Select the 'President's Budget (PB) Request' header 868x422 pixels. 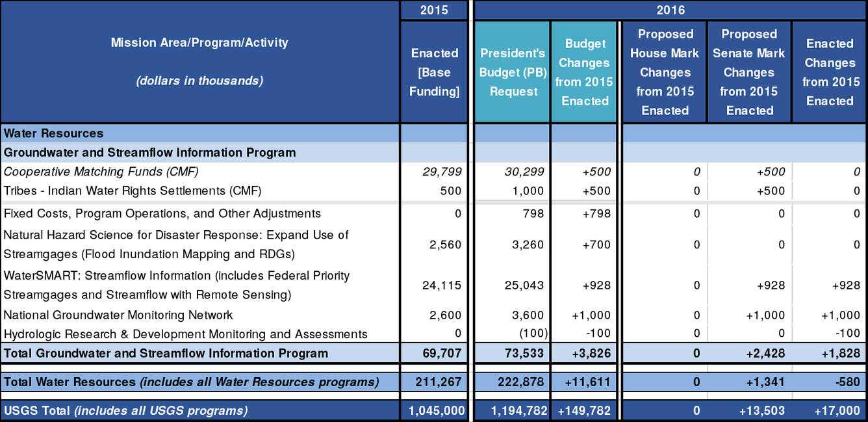[513, 72]
